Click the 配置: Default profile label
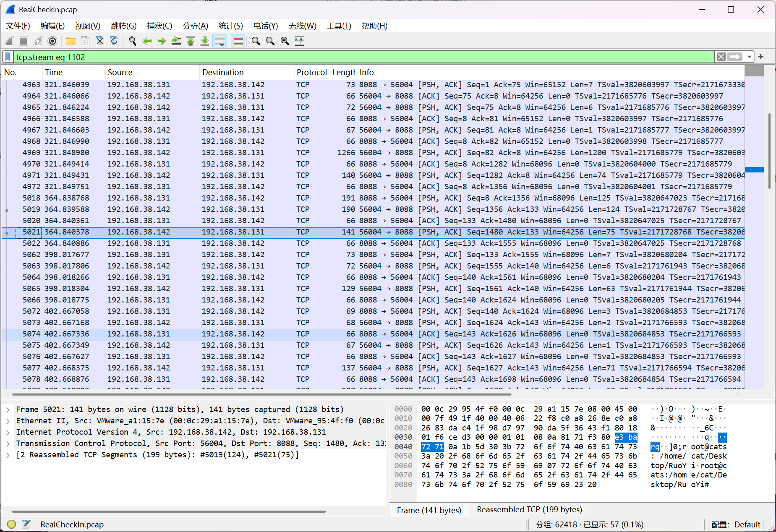The image size is (776, 532). click(735, 524)
